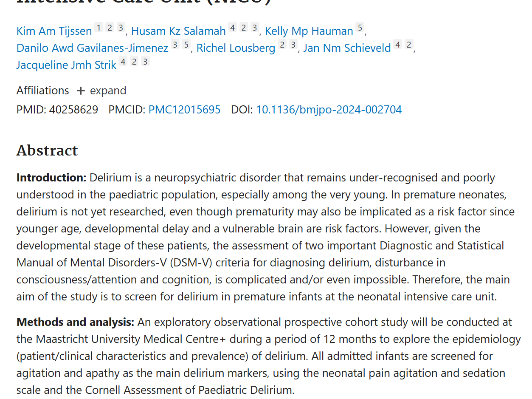532x399 pixels.
Task: Click affiliation 3 superscript after Jacqueline Jmh Strik
Action: click(x=145, y=62)
